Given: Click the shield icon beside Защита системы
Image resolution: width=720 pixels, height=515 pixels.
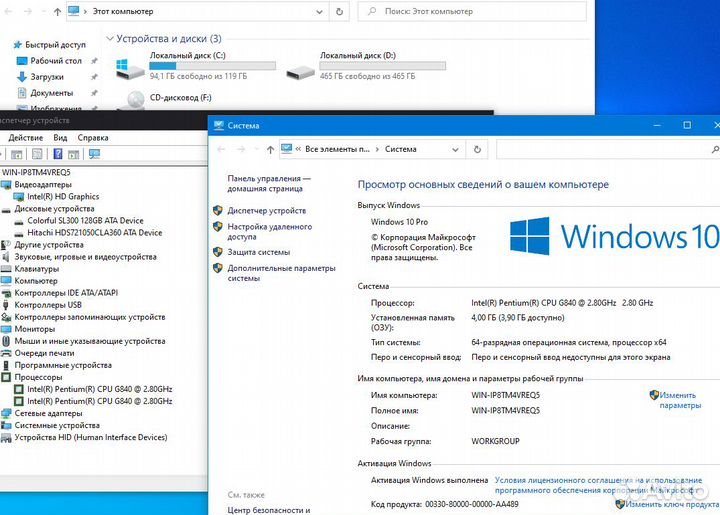Looking at the screenshot, I should (218, 252).
